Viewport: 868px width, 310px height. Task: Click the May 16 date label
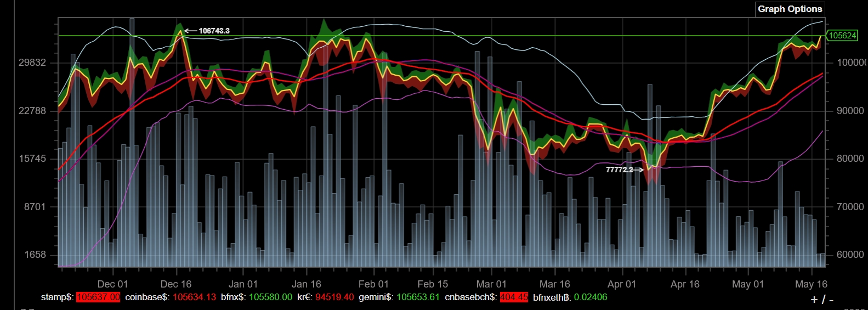[811, 284]
